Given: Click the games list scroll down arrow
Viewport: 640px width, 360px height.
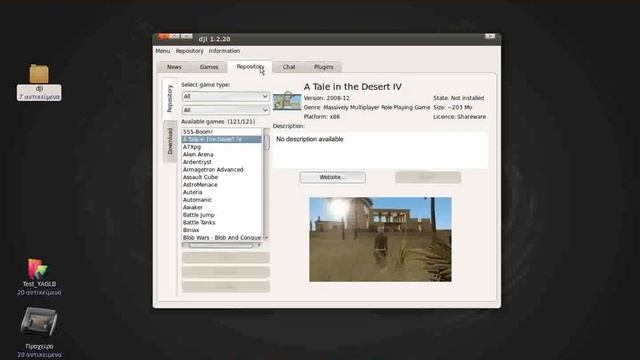Looking at the screenshot, I should tap(267, 238).
